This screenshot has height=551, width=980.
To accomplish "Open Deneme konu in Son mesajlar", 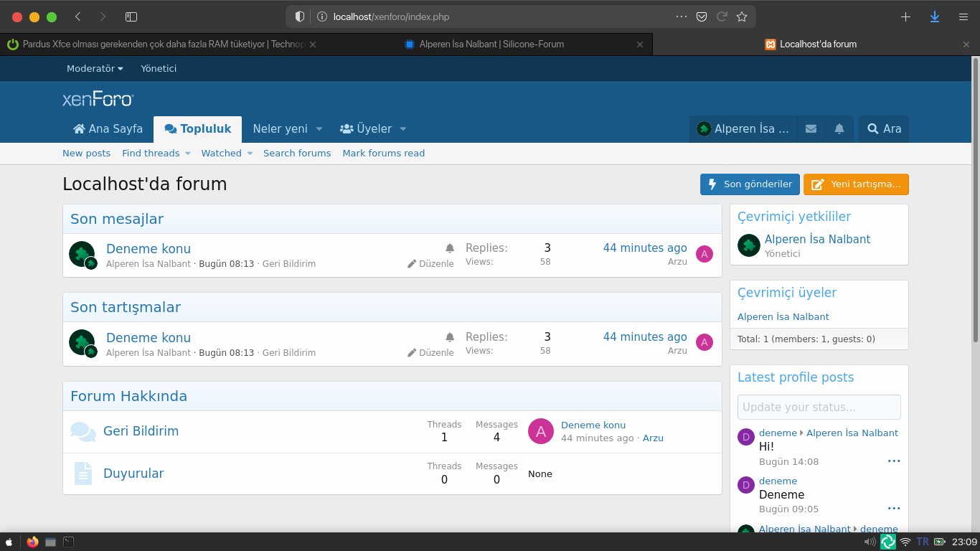I will (x=149, y=249).
